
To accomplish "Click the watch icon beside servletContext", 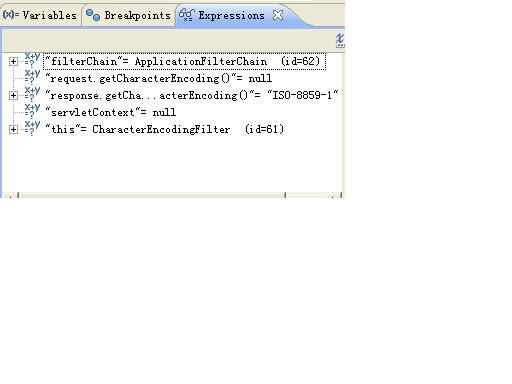I will [32, 111].
